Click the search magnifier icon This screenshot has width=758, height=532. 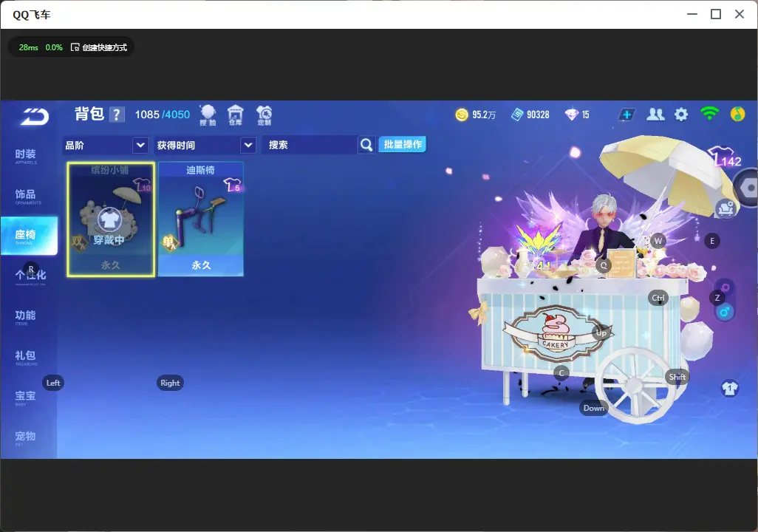tap(366, 145)
